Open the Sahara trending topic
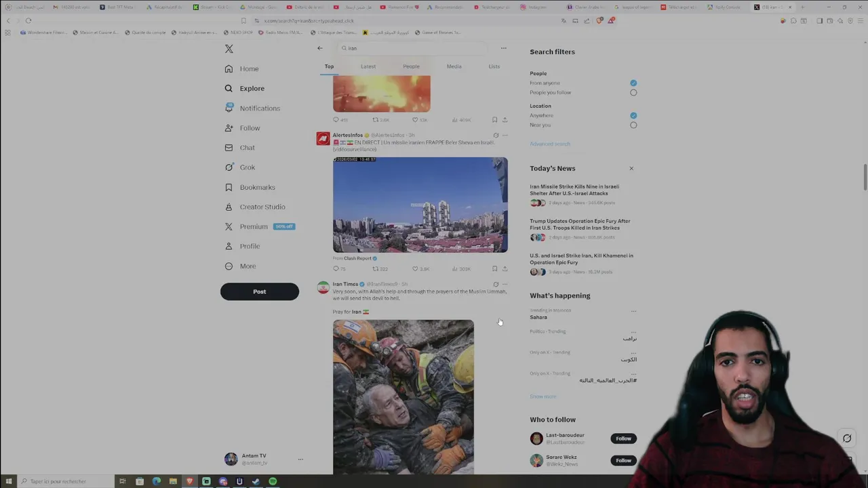Screen dimensions: 868x488 (538, 317)
